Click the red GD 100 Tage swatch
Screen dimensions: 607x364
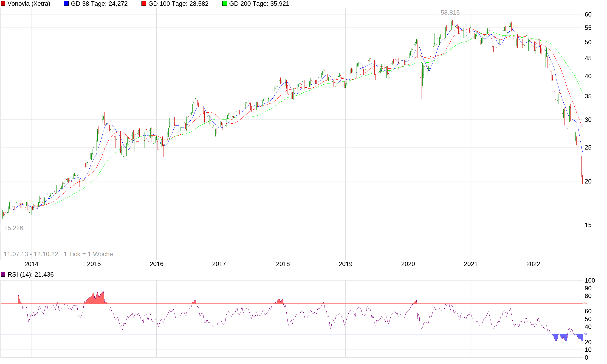tap(144, 4)
